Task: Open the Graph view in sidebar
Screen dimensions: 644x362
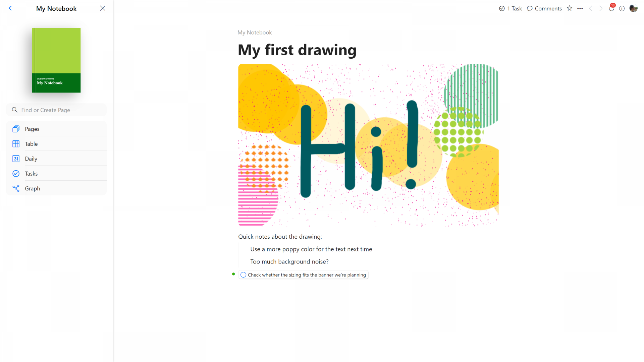Action: point(32,188)
